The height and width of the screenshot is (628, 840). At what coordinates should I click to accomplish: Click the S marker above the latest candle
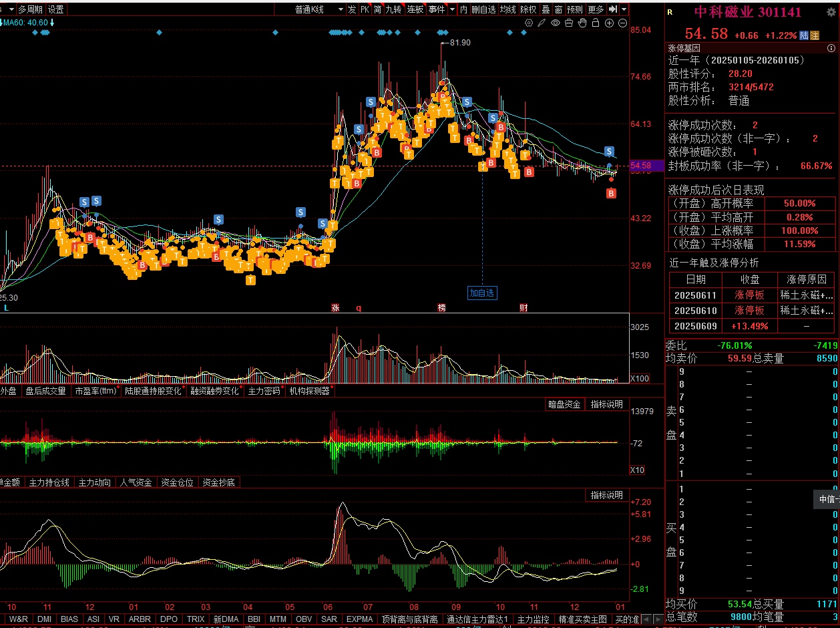pyautogui.click(x=609, y=151)
